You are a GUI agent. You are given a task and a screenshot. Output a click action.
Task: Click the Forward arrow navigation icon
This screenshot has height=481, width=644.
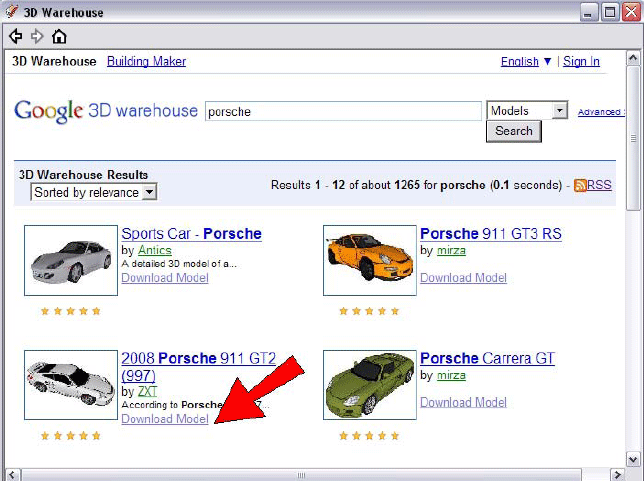[x=37, y=36]
